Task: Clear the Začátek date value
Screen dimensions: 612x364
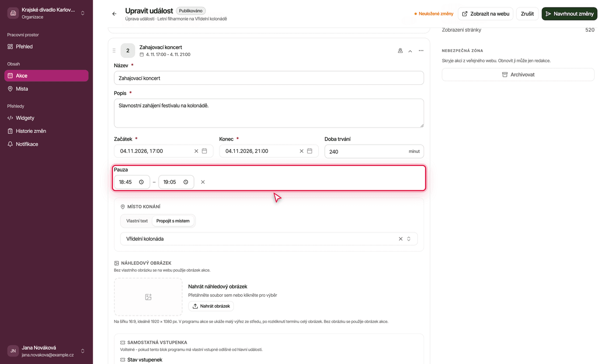Action: pos(196,151)
